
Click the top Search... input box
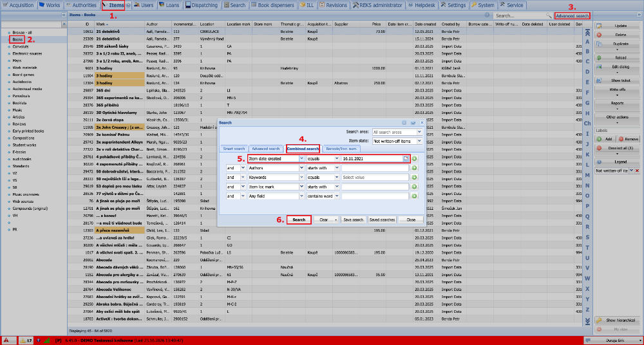520,15
